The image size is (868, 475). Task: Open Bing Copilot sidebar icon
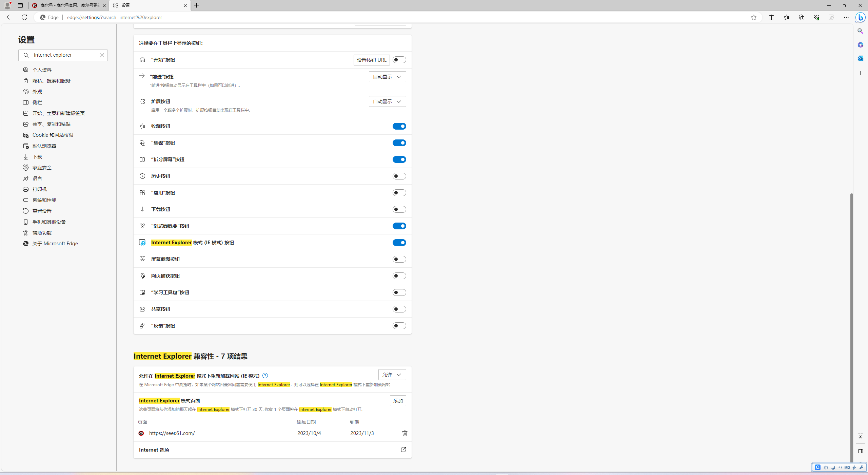pyautogui.click(x=860, y=17)
